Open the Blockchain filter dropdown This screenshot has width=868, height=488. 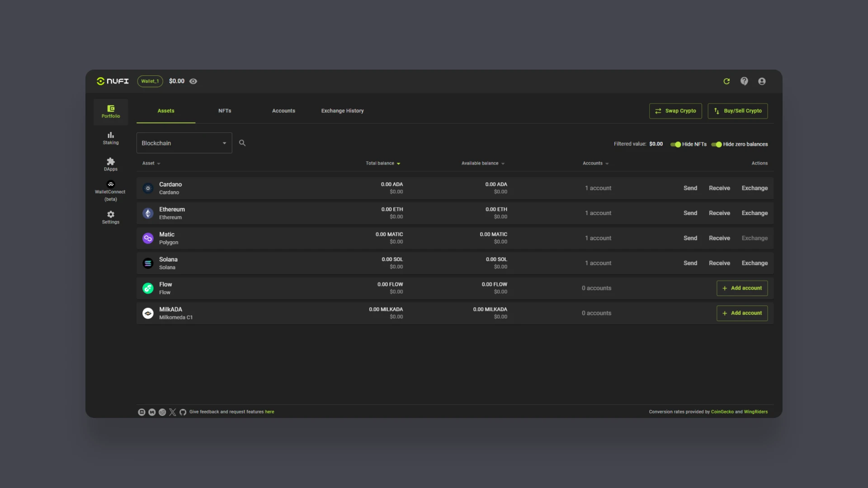pos(184,143)
